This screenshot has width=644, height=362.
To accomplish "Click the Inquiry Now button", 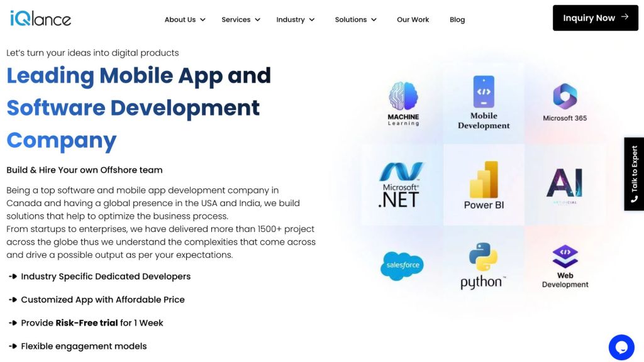I will 595,18.
